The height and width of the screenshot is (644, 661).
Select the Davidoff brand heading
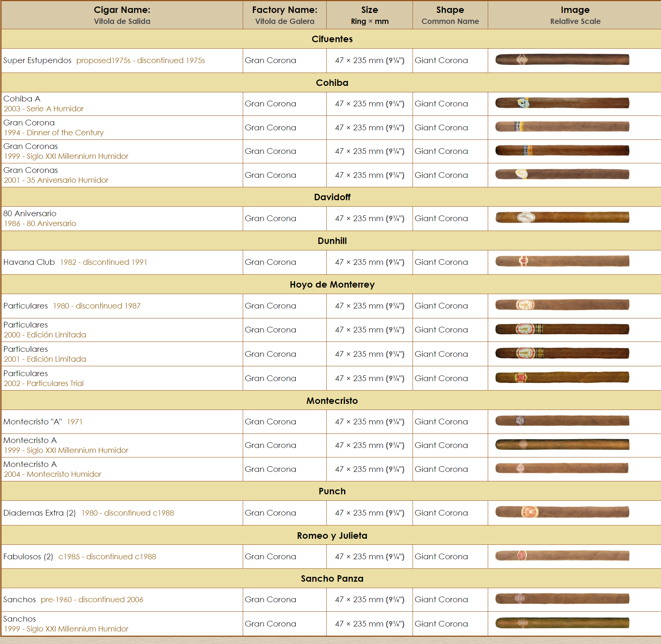coord(332,197)
